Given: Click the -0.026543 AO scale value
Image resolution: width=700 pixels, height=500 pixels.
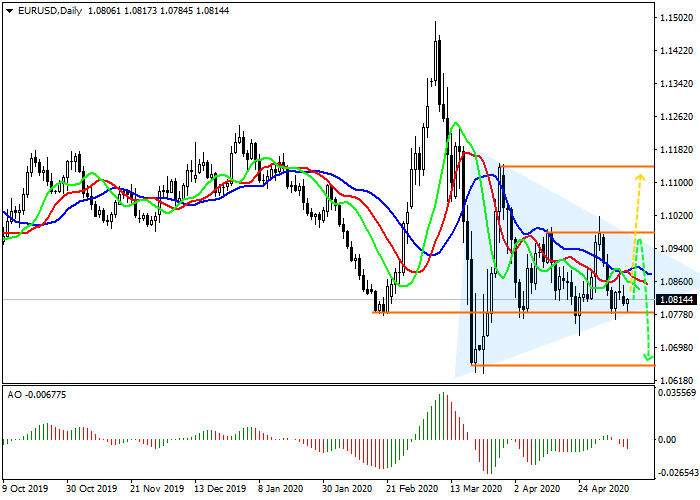Looking at the screenshot, I should [x=675, y=473].
